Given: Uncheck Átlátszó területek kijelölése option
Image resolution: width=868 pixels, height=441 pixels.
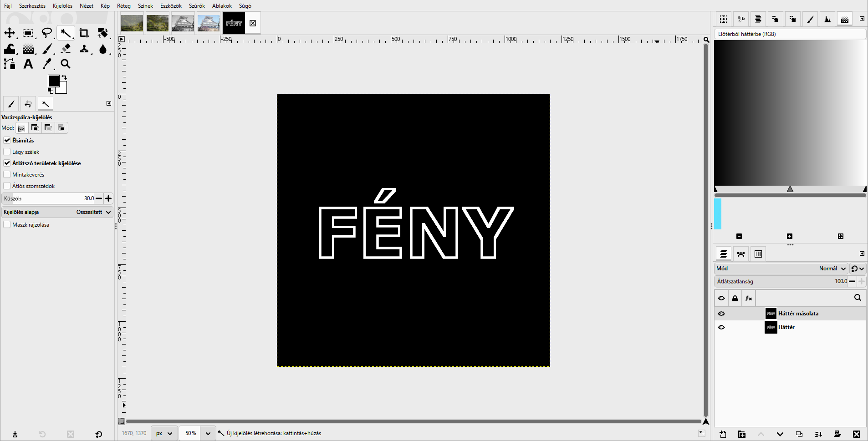Looking at the screenshot, I should [x=7, y=163].
